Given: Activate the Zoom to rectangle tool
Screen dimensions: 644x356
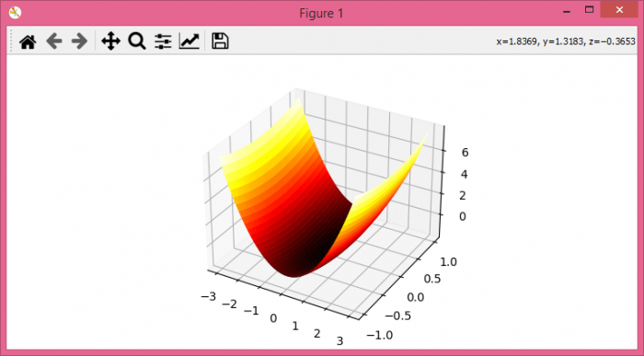Looking at the screenshot, I should [137, 41].
